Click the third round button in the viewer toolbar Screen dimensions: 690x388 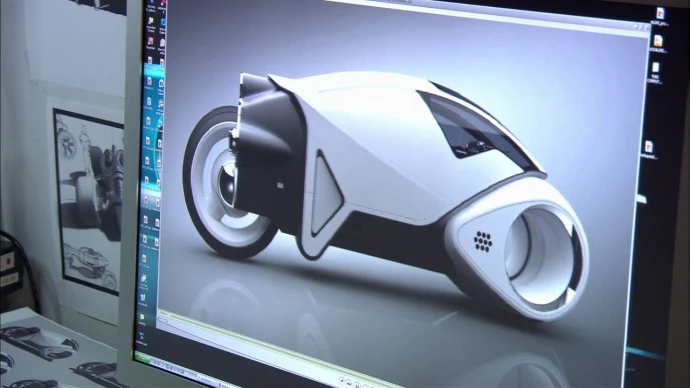point(357,385)
